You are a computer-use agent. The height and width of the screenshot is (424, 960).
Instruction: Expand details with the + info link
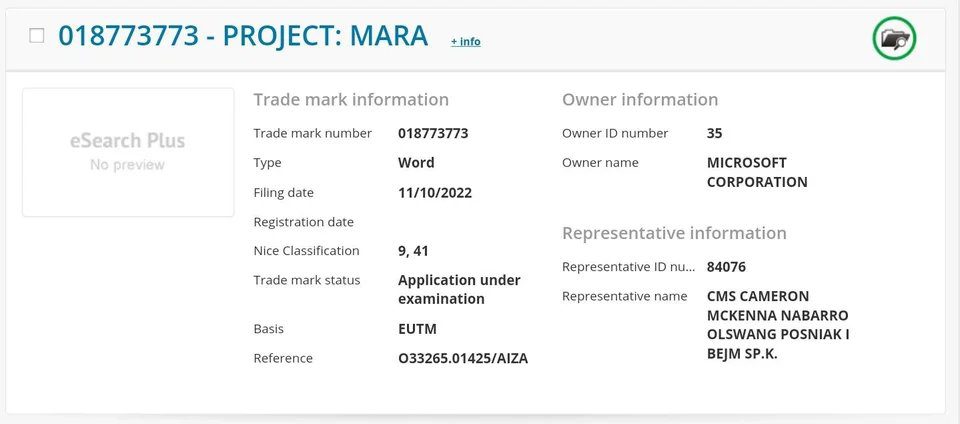[x=465, y=42]
